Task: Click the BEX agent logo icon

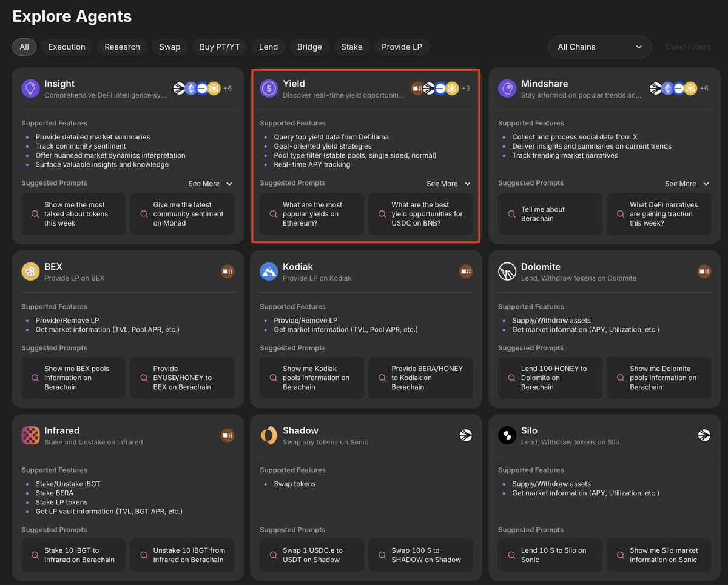Action: pos(30,272)
